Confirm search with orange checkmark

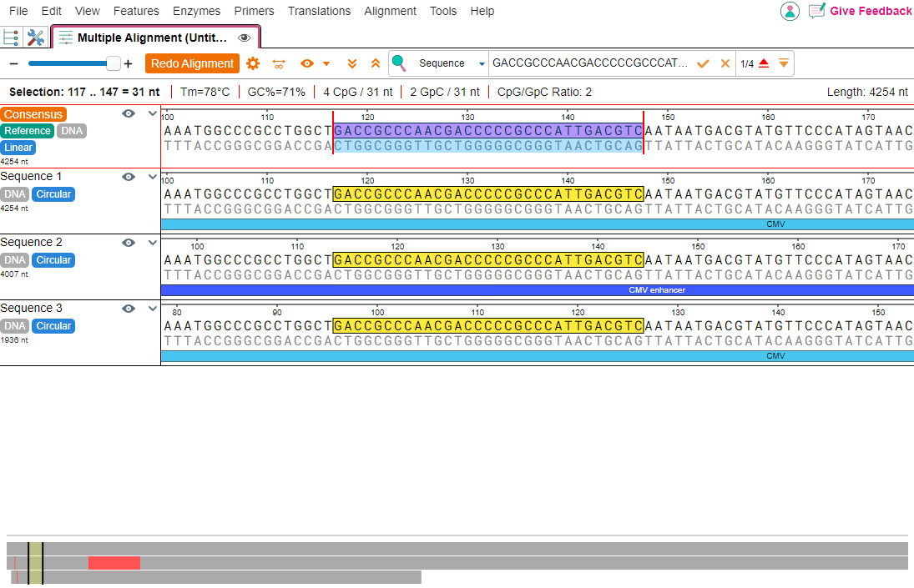pyautogui.click(x=703, y=63)
